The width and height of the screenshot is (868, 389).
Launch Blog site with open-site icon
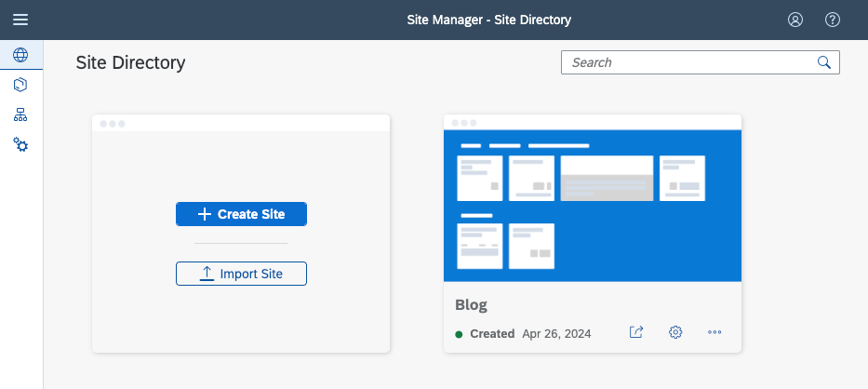(x=636, y=332)
